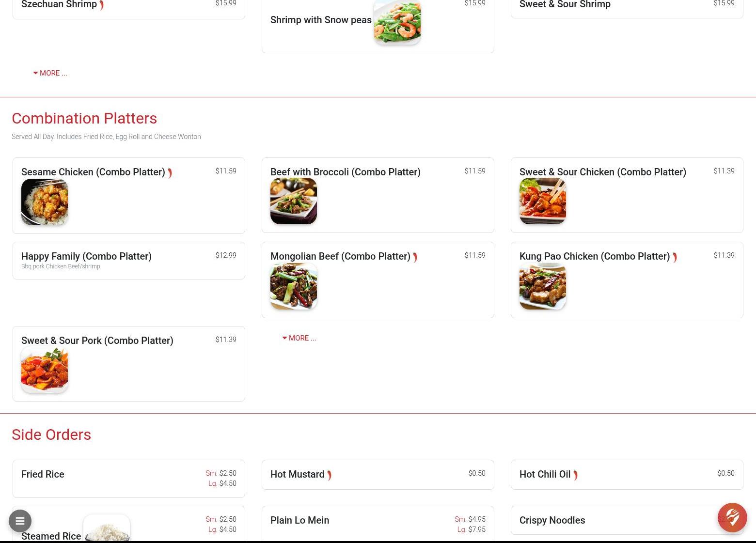Screen dimensions: 756x543
Task: View the Mongolian Beef combo photo
Action: pos(294,286)
